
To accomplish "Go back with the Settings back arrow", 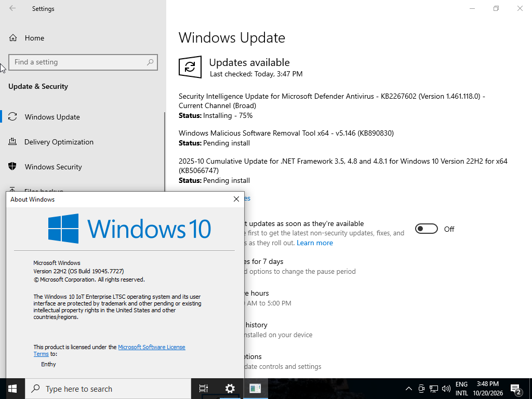I will coord(12,8).
